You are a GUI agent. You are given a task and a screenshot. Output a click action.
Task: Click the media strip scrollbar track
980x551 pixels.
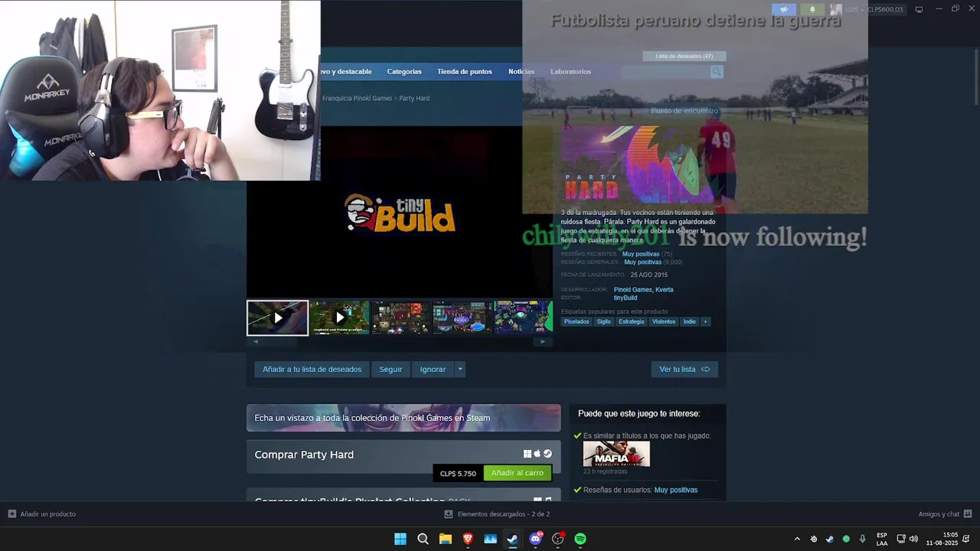tap(399, 341)
